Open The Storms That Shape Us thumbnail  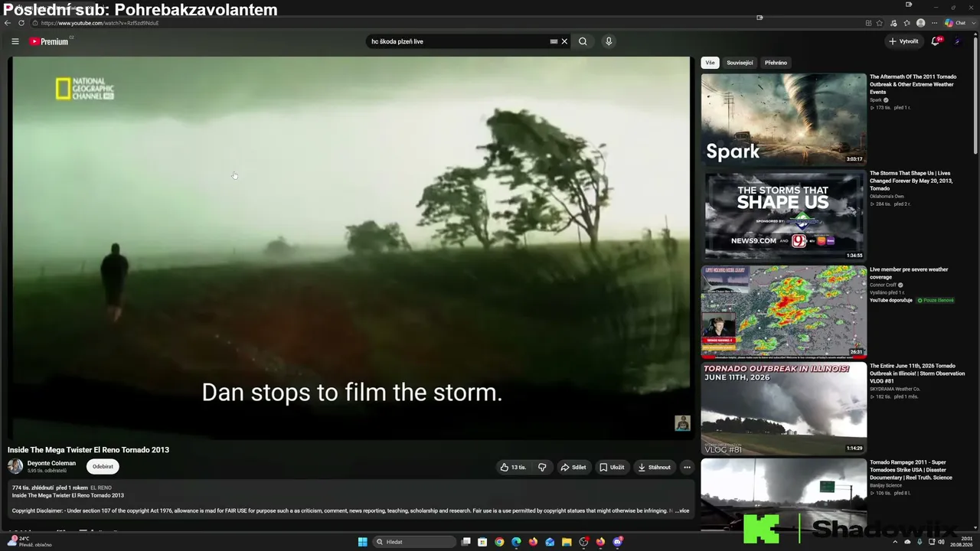point(783,216)
